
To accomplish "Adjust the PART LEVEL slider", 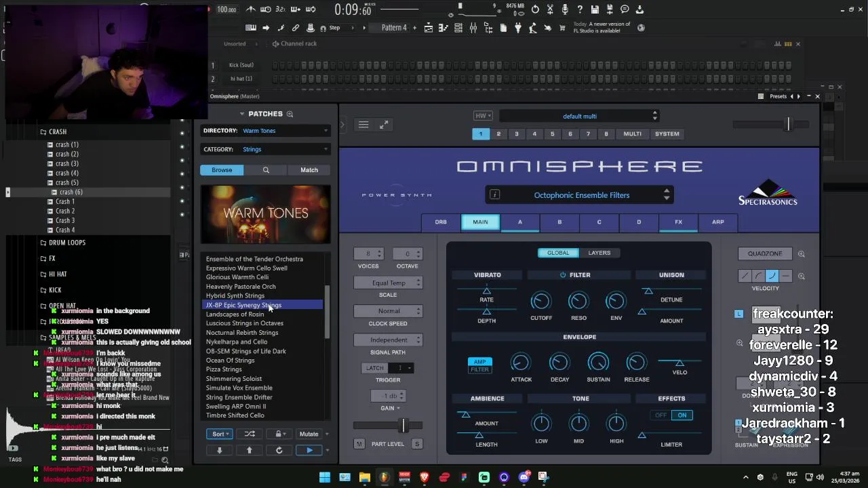I will (x=403, y=426).
